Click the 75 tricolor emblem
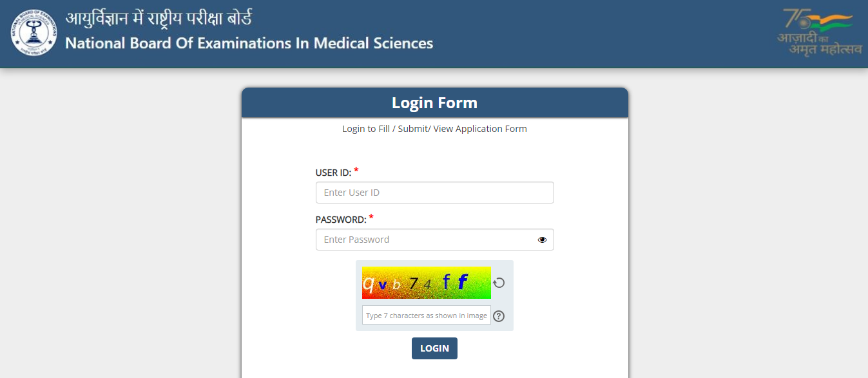The width and height of the screenshot is (868, 378). [815, 19]
